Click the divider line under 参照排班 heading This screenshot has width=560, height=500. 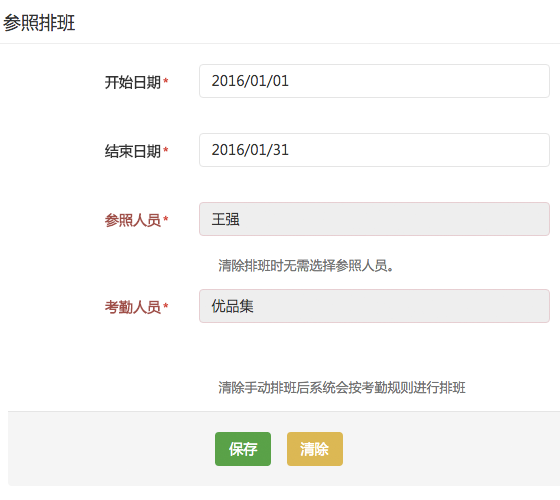click(x=280, y=44)
